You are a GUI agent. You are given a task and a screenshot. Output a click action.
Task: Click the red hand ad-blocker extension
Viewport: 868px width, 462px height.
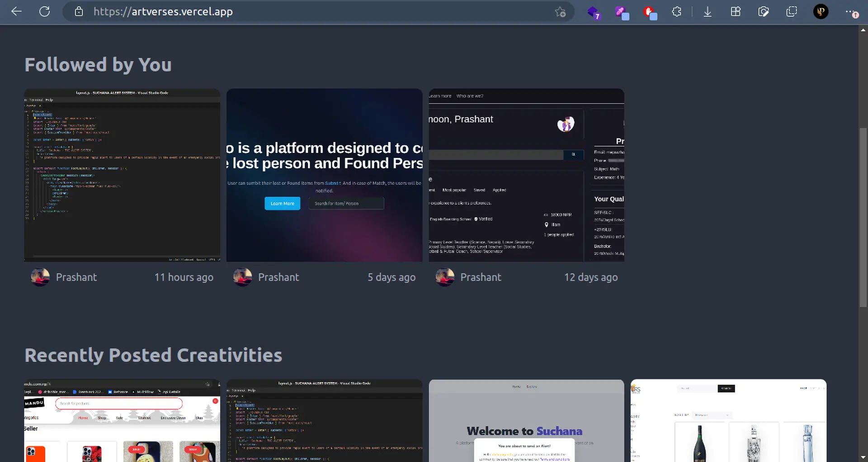pyautogui.click(x=649, y=12)
